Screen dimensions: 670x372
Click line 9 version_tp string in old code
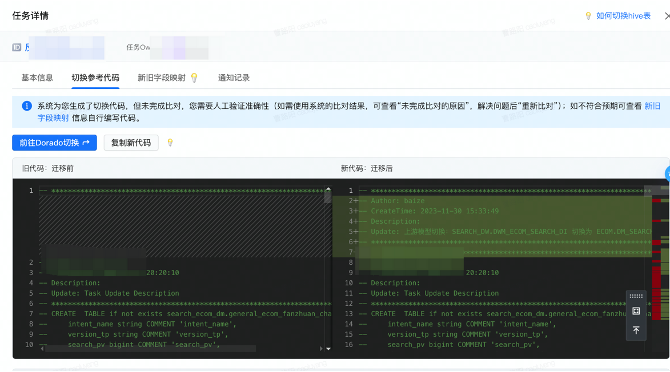(148, 334)
